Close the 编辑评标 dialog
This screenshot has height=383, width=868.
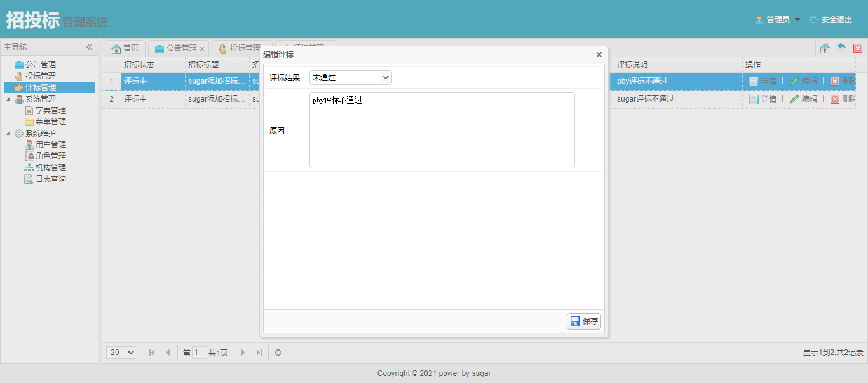599,55
